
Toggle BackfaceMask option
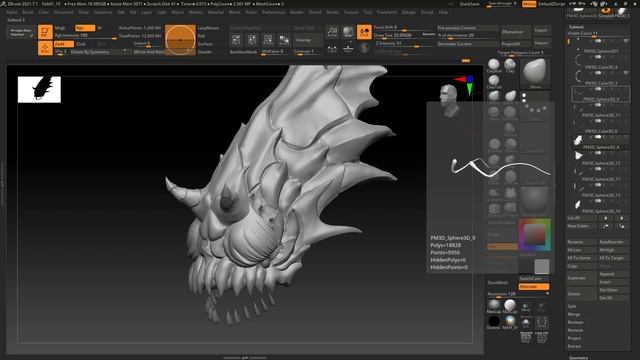[243, 52]
